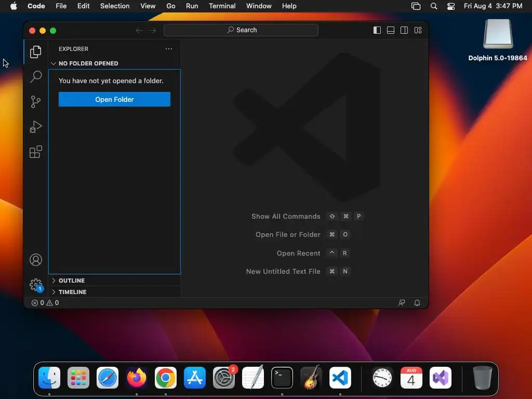Open the File menu

pyautogui.click(x=61, y=6)
